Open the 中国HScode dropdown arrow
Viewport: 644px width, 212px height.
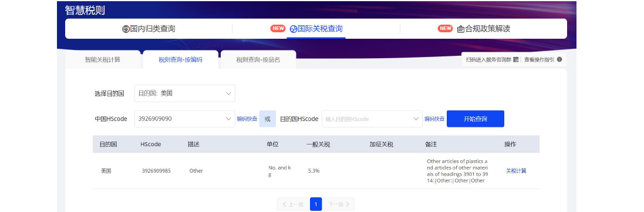229,119
